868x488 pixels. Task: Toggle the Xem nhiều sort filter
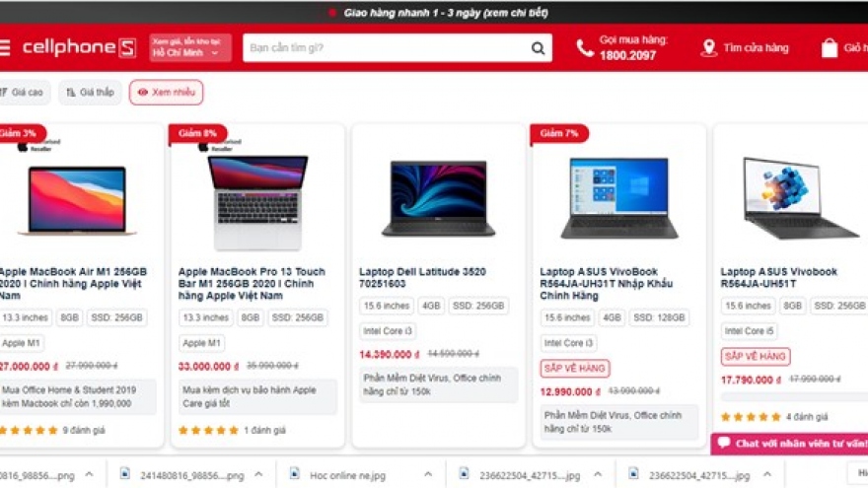click(x=166, y=93)
